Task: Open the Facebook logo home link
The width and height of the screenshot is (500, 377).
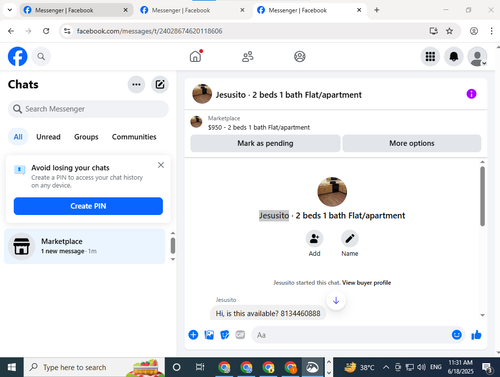Action: [17, 56]
